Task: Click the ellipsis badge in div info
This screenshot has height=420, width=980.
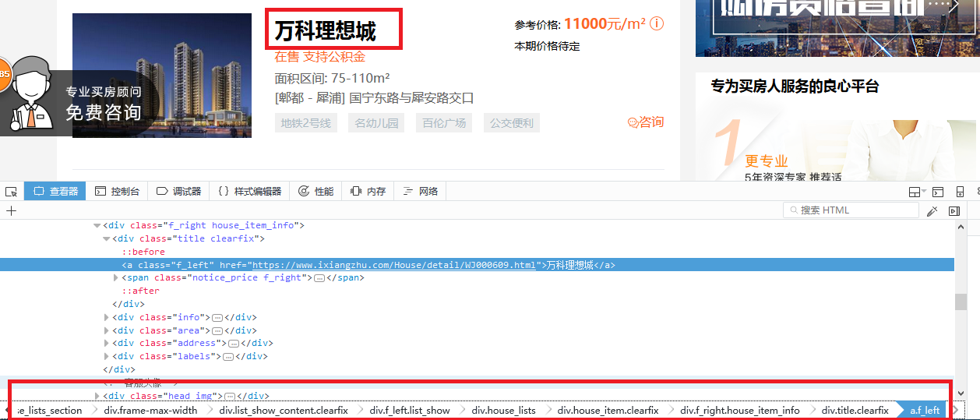Action: pyautogui.click(x=217, y=317)
